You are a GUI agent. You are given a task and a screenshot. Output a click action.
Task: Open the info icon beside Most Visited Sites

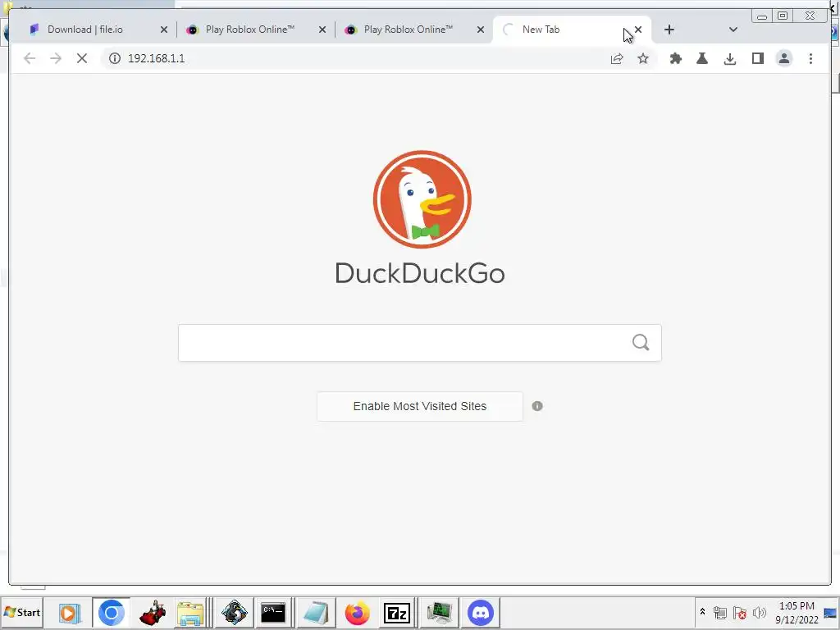537,406
